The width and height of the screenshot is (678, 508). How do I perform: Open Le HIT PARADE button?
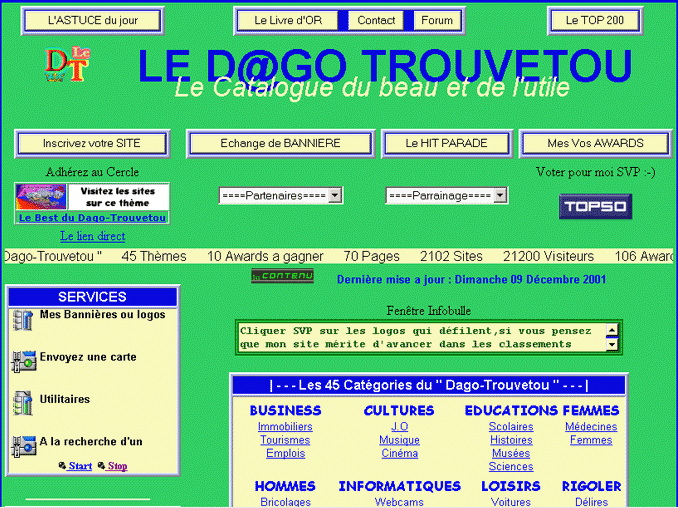coord(447,144)
